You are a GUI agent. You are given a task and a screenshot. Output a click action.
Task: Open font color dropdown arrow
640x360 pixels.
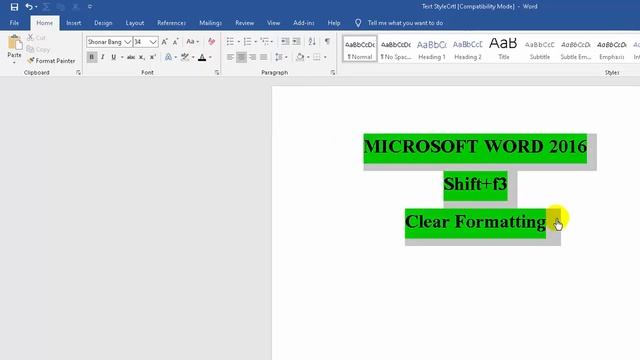(210, 57)
